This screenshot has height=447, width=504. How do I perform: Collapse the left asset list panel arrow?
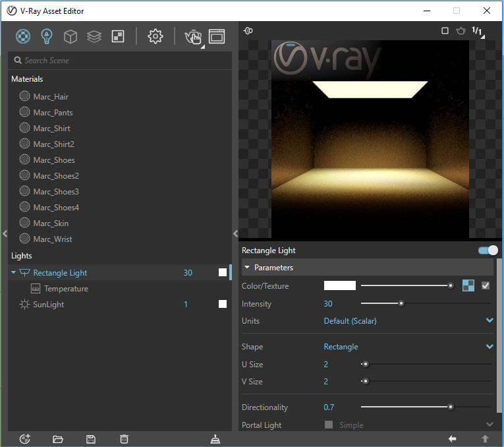click(x=5, y=233)
